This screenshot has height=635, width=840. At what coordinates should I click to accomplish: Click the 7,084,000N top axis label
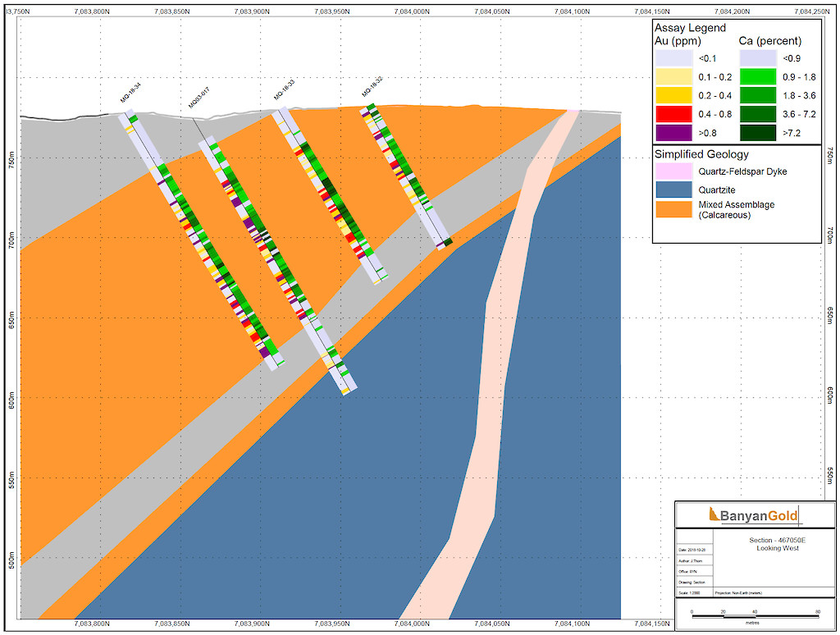[413, 11]
